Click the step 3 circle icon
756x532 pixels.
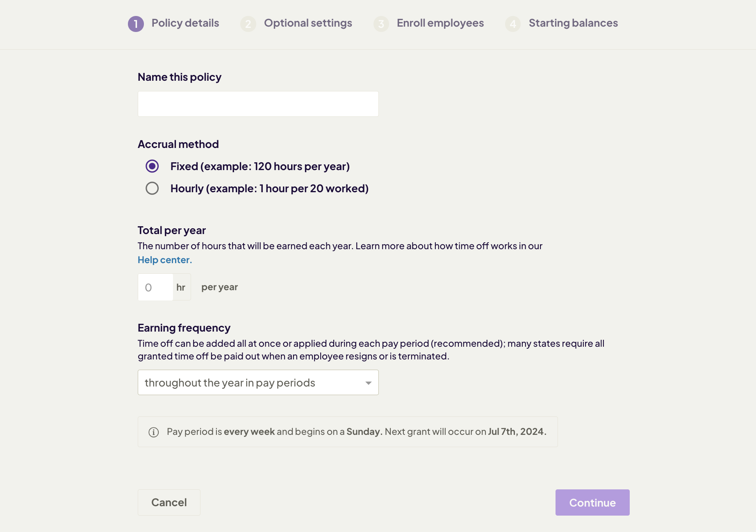(x=381, y=24)
